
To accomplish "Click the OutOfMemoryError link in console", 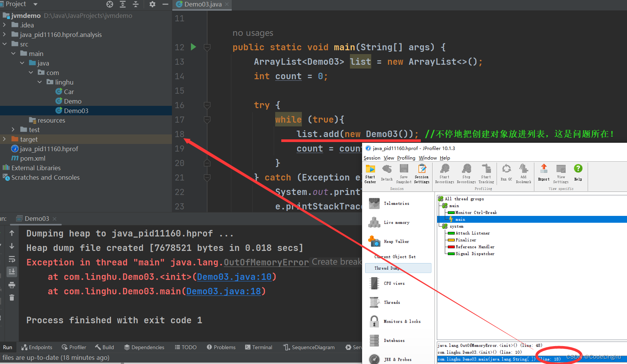I will (266, 262).
